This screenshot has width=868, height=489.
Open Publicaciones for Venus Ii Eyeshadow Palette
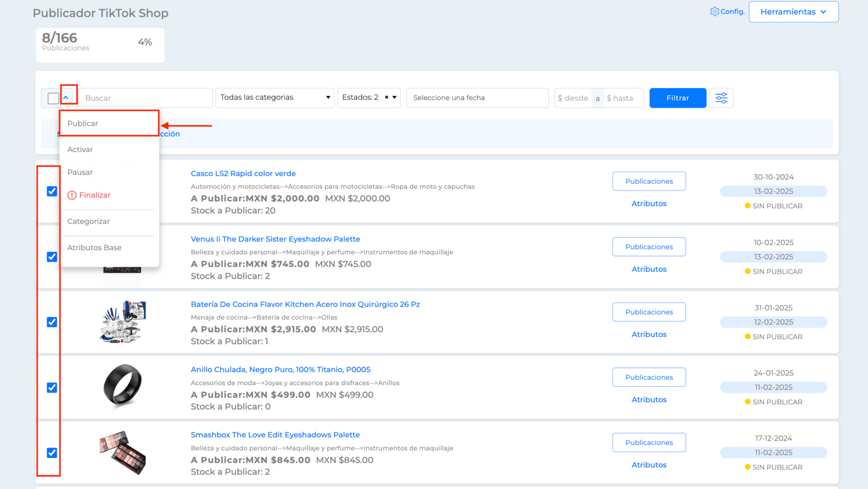(x=649, y=247)
